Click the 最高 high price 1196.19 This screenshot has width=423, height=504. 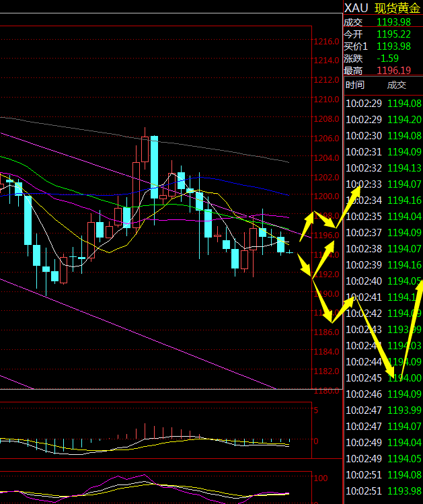393,71
